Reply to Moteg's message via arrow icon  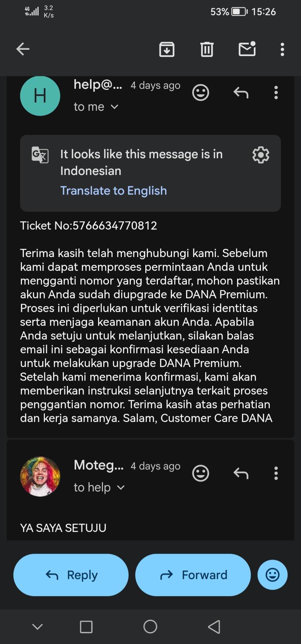(x=241, y=474)
